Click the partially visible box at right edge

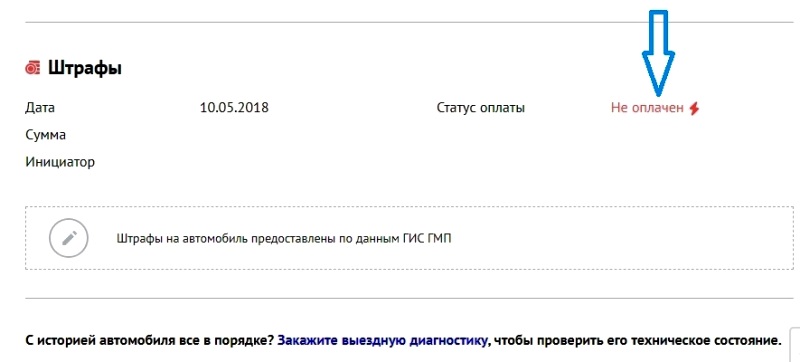click(796, 345)
